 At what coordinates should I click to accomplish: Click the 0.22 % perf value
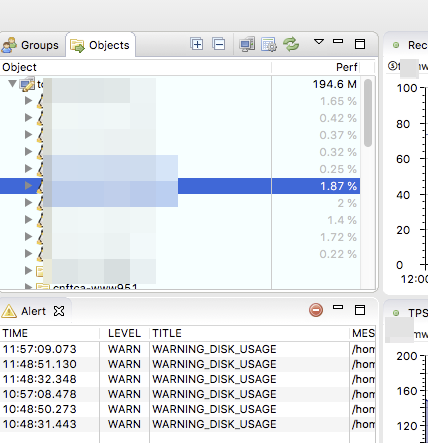point(338,254)
